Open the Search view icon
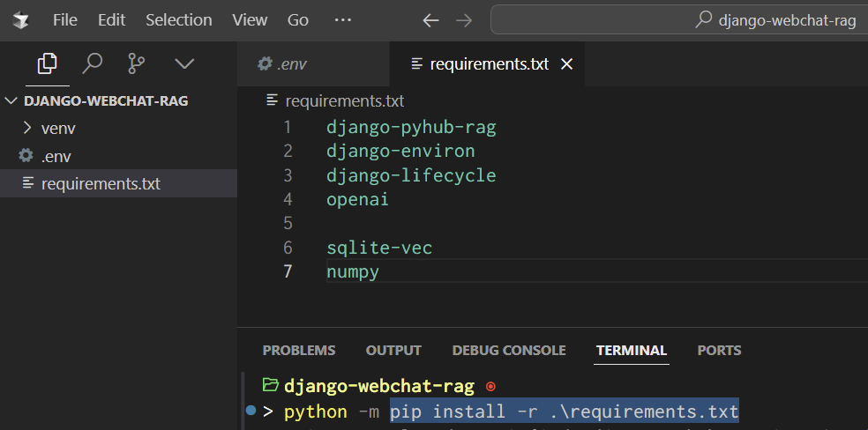Viewport: 868px width, 430px height. [92, 64]
